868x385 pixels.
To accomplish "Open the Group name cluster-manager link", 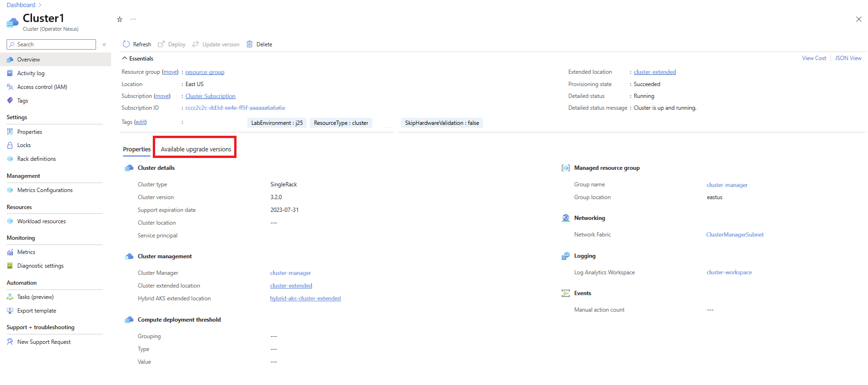I will coord(727,185).
